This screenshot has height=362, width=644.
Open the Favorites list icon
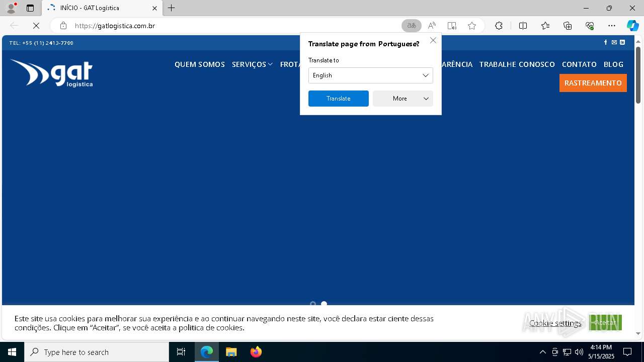click(x=545, y=26)
